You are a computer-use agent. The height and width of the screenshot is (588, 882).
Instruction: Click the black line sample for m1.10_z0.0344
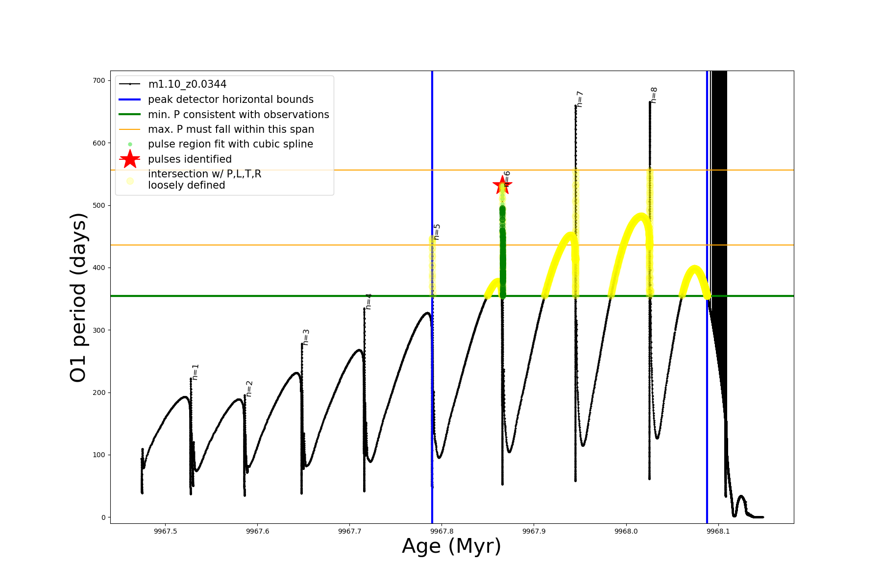[130, 84]
